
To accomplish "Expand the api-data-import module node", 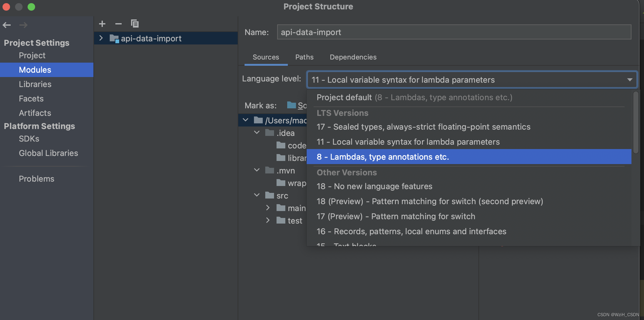I will (101, 38).
